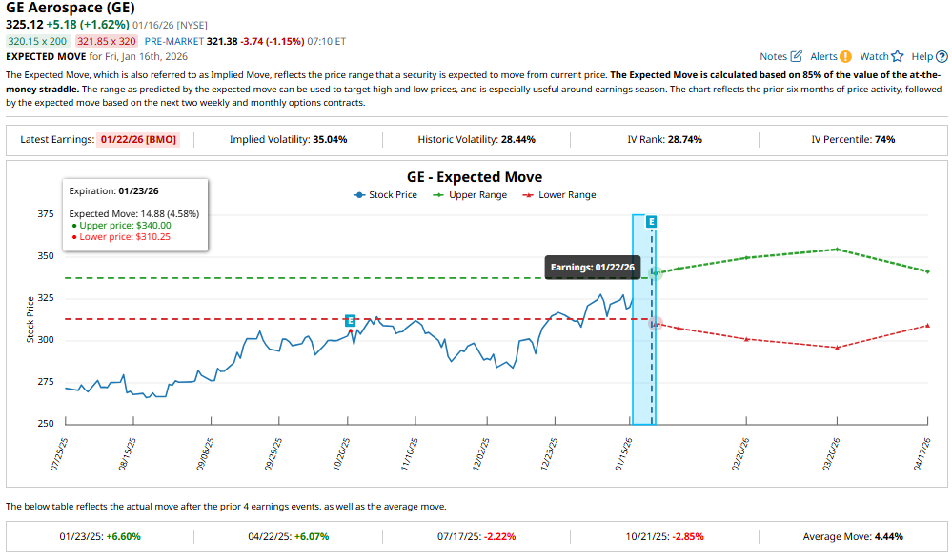Click the green bid box 320.15 x 200

(37, 41)
